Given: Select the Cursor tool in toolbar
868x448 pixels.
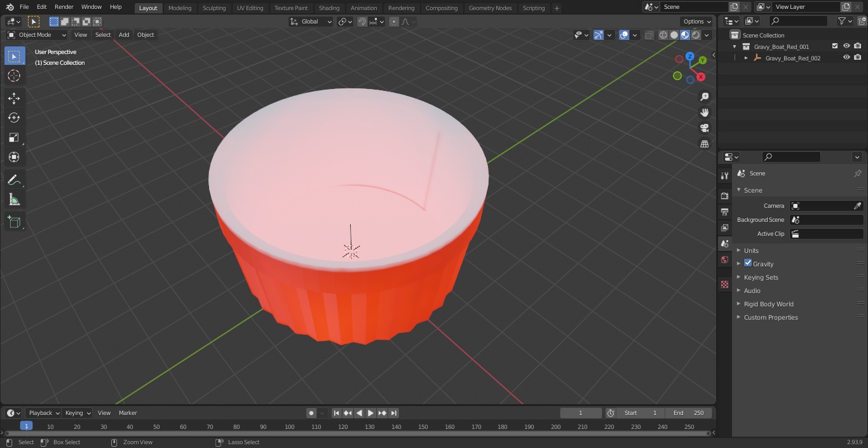Looking at the screenshot, I should coord(14,76).
